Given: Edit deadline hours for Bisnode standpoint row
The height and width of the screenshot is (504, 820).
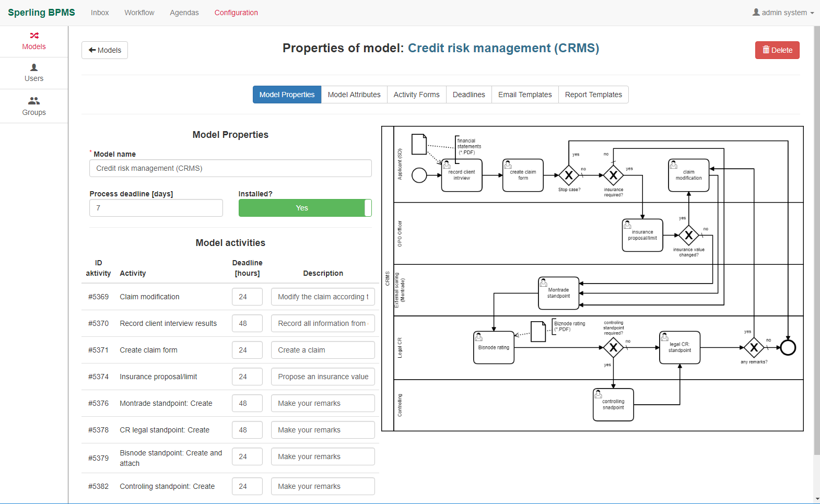Looking at the screenshot, I should [247, 456].
